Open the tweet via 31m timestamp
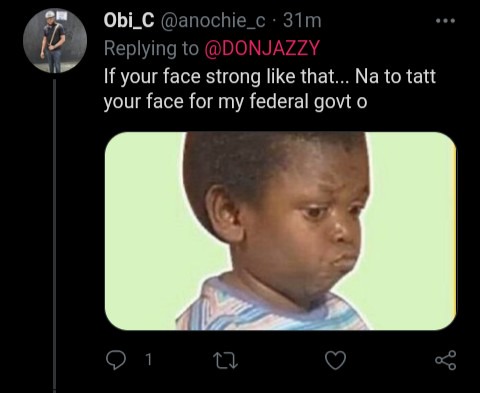 point(302,21)
